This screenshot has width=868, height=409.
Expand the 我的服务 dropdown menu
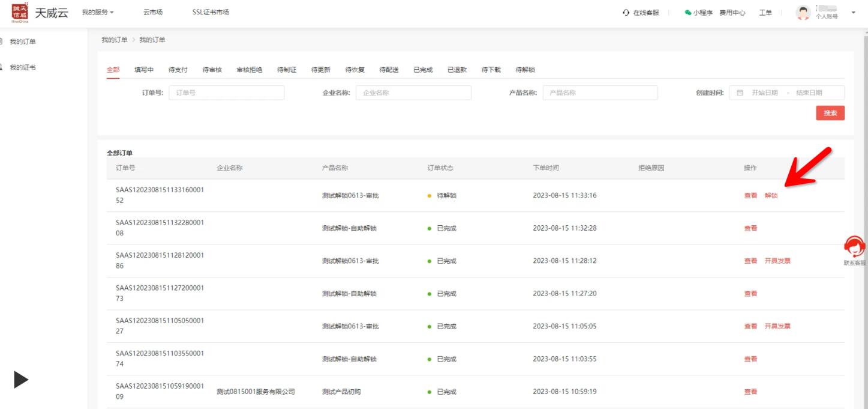pos(97,13)
